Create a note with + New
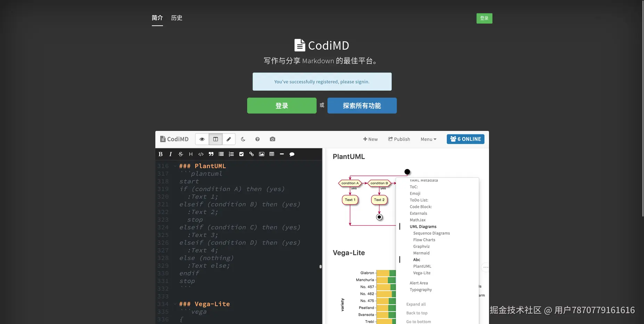The image size is (644, 324). [370, 139]
